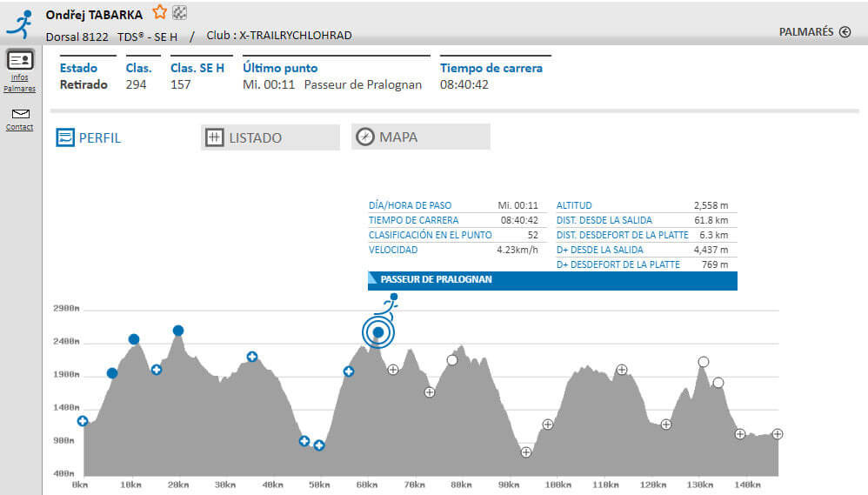Switch to the PERFIL tab
This screenshot has width=868, height=495.
click(89, 137)
